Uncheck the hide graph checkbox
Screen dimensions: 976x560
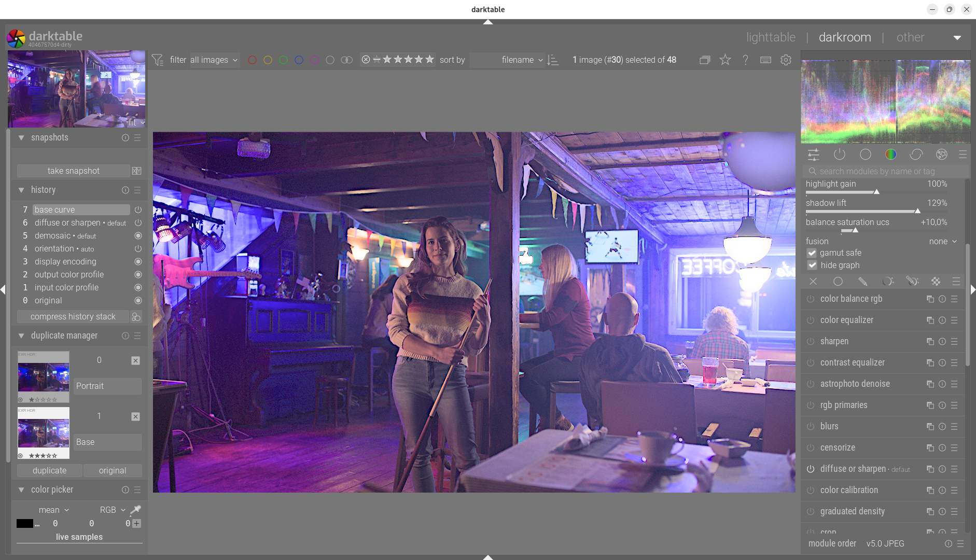tap(812, 265)
